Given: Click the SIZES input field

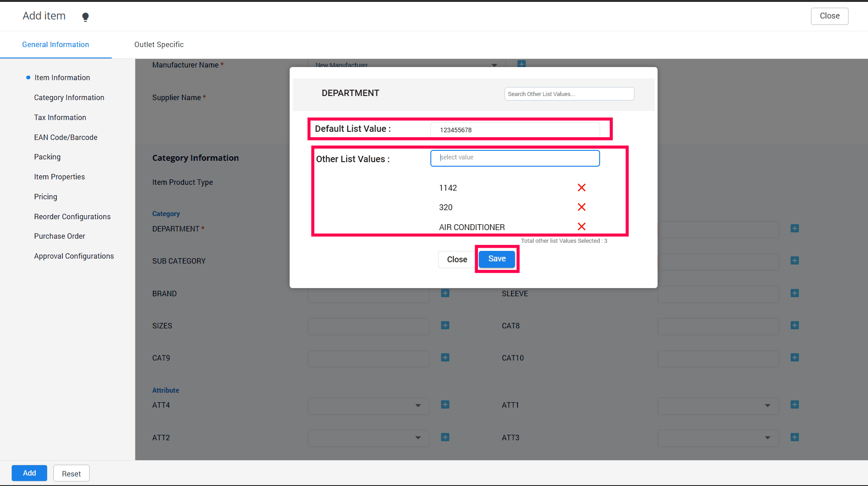Looking at the screenshot, I should coord(368,327).
